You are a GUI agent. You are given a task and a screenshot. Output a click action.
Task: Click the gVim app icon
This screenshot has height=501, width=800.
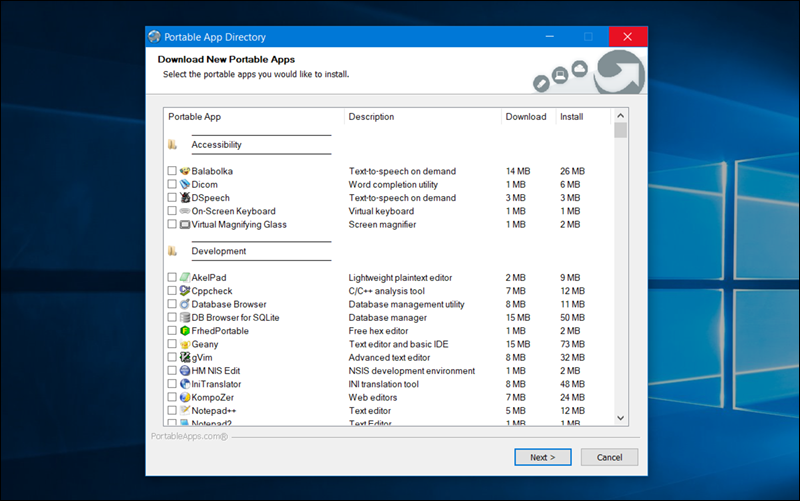coord(185,358)
